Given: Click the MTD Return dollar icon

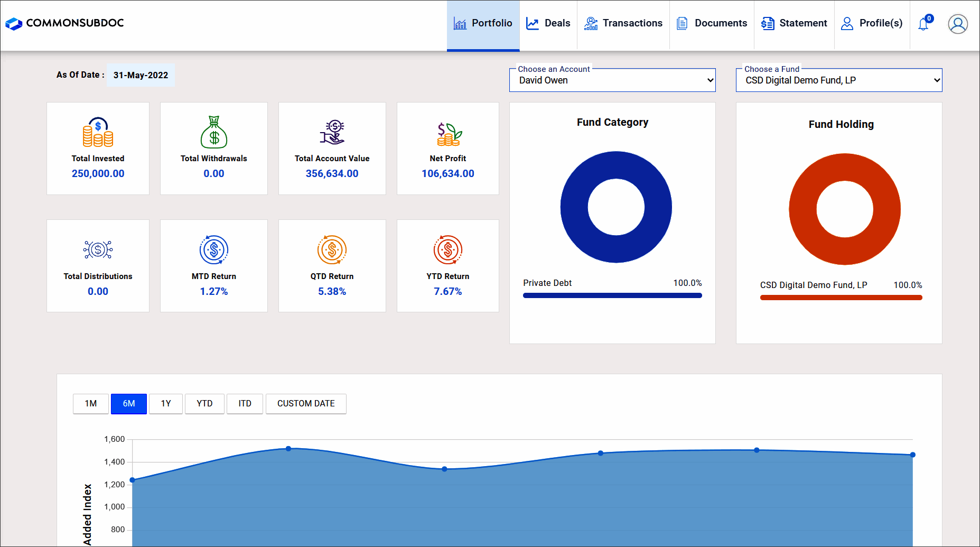Looking at the screenshot, I should tap(214, 249).
